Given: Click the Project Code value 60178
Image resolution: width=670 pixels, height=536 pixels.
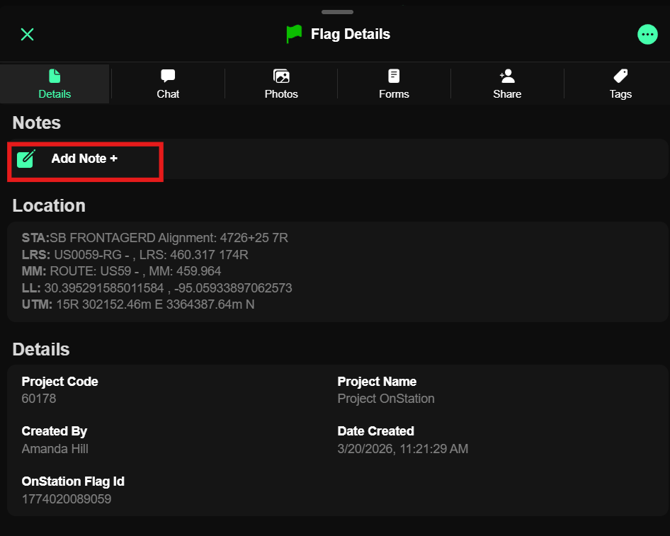Looking at the screenshot, I should pyautogui.click(x=41, y=399).
